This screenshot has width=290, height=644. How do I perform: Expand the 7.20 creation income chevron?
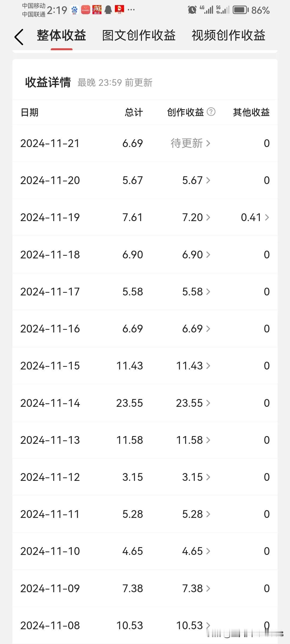pos(208,217)
